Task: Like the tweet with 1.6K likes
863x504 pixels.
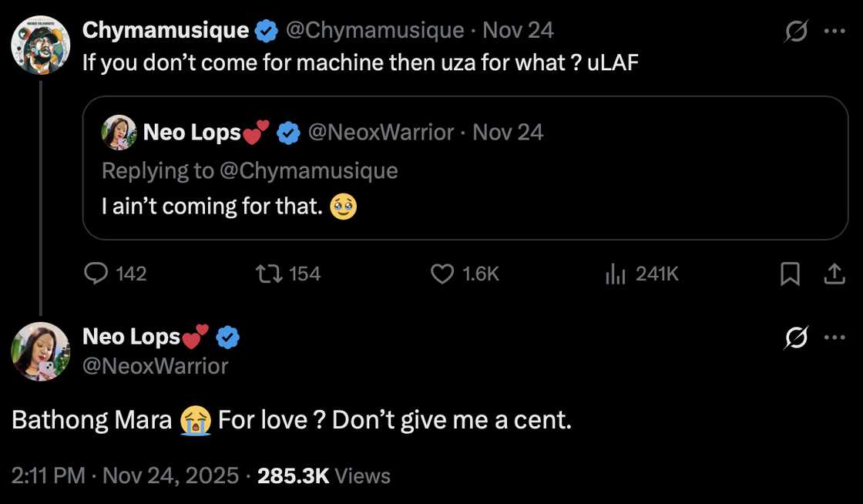Action: point(442,274)
